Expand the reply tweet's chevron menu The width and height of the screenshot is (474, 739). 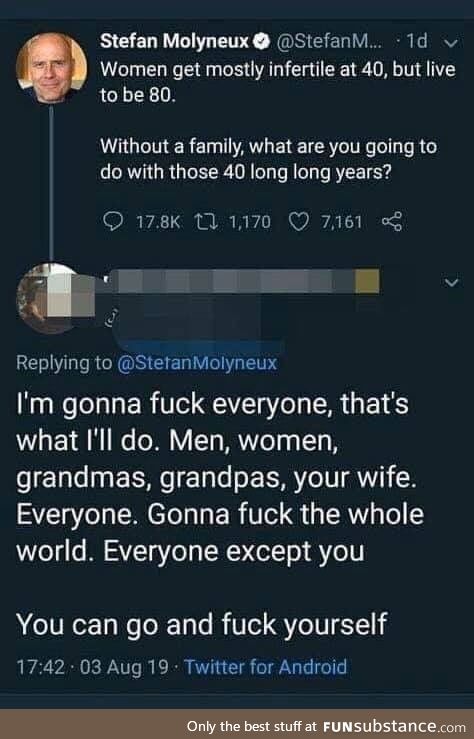coord(451,282)
